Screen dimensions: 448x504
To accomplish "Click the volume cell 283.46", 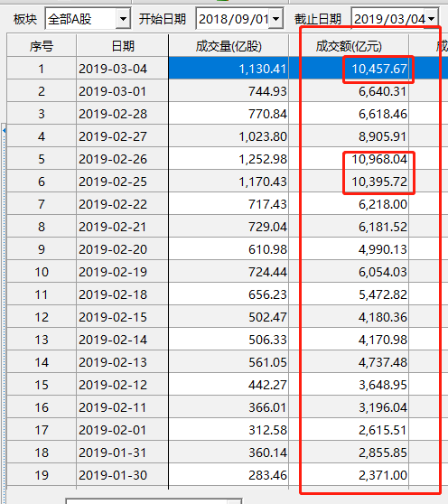I will pos(229,475).
